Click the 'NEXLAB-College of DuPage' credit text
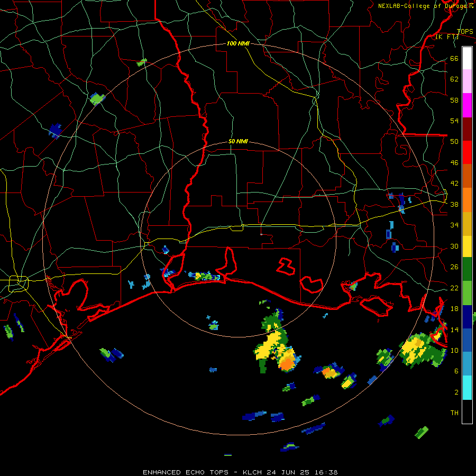The height and width of the screenshot is (476, 476). 423,6
